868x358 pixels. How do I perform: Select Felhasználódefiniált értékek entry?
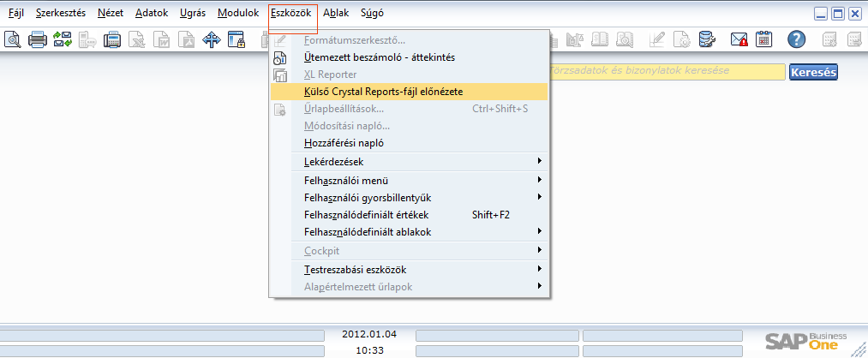click(409, 215)
